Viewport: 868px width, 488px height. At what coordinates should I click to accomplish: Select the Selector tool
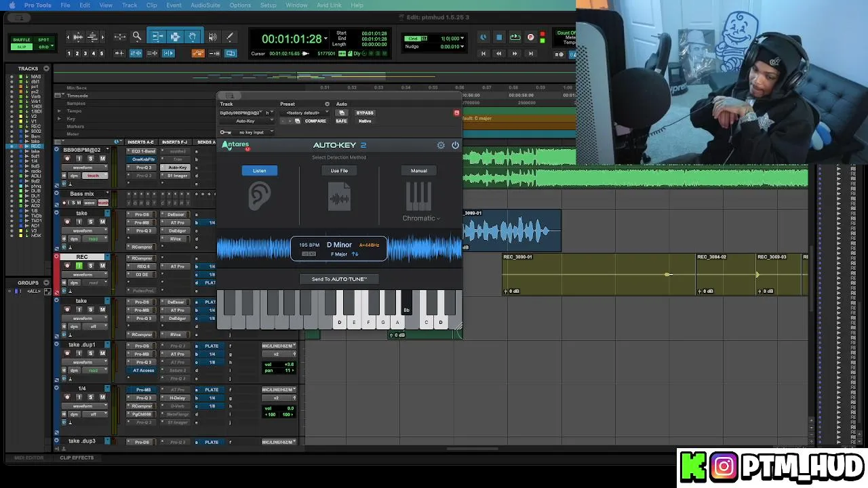[175, 37]
